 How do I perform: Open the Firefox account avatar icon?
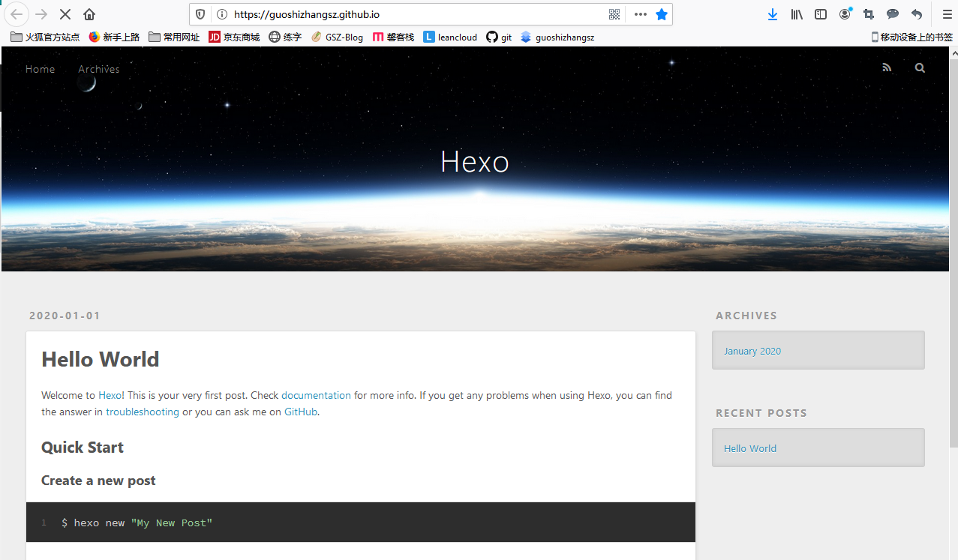pyautogui.click(x=845, y=14)
